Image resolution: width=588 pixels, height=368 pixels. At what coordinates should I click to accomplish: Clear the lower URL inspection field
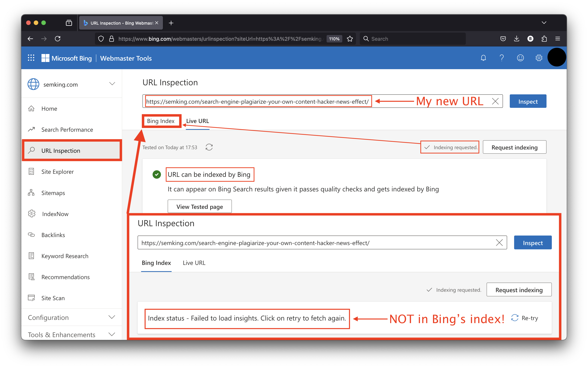pos(499,243)
